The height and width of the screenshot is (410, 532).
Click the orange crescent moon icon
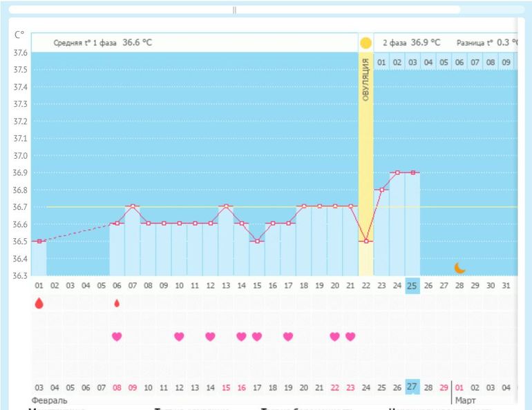point(459,268)
